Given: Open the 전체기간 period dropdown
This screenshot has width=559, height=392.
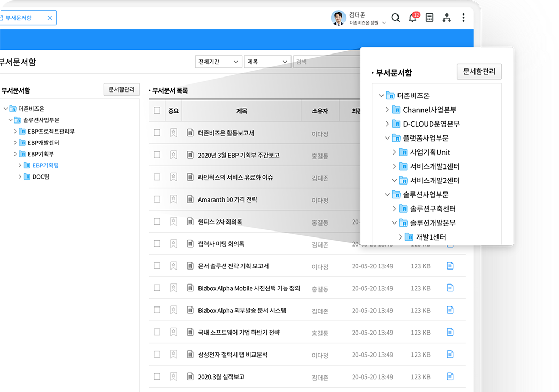Looking at the screenshot, I should [x=219, y=62].
